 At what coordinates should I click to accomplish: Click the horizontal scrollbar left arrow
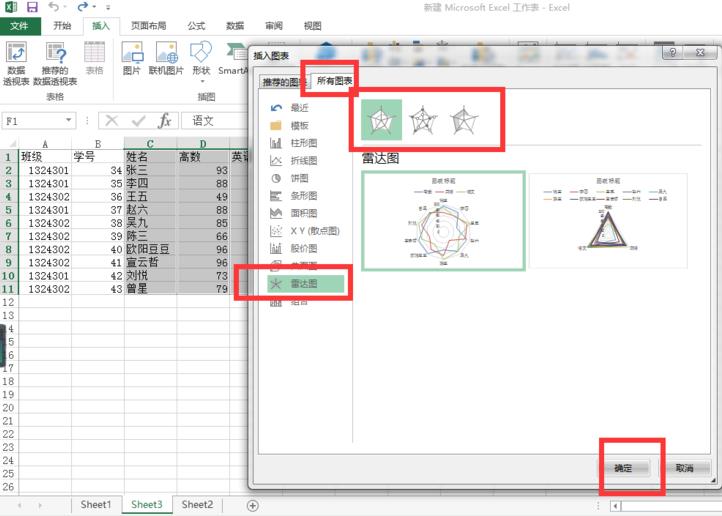pyautogui.click(x=616, y=506)
